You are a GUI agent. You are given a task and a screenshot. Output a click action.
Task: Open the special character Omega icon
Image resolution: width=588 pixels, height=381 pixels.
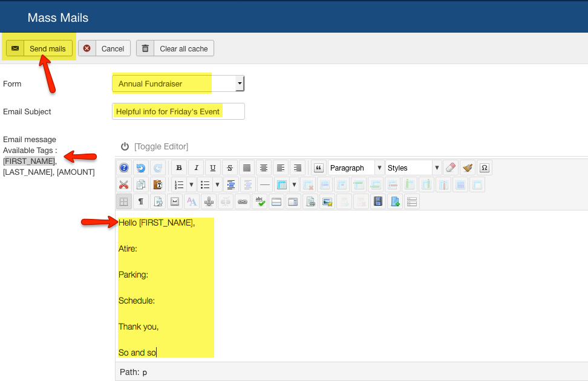click(484, 168)
